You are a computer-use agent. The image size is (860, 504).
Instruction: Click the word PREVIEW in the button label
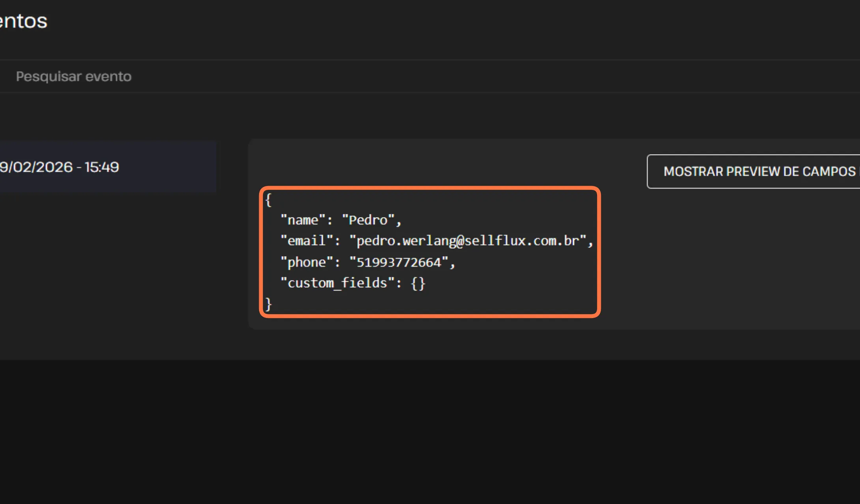(x=753, y=171)
